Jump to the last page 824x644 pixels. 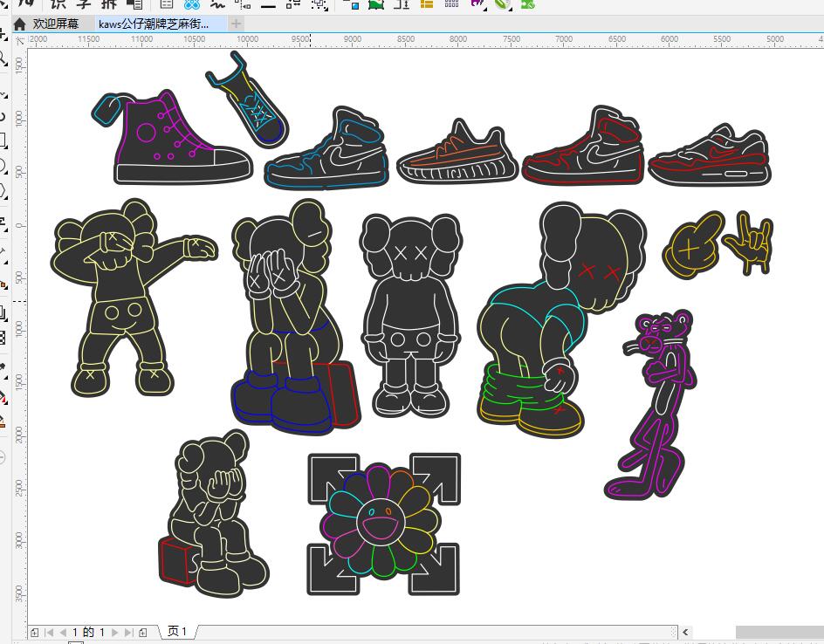click(129, 633)
